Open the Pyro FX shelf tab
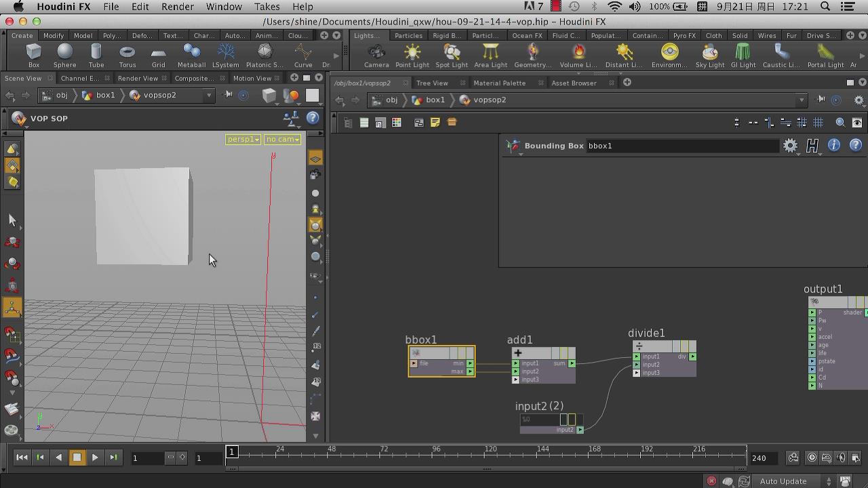868x488 pixels. point(684,35)
